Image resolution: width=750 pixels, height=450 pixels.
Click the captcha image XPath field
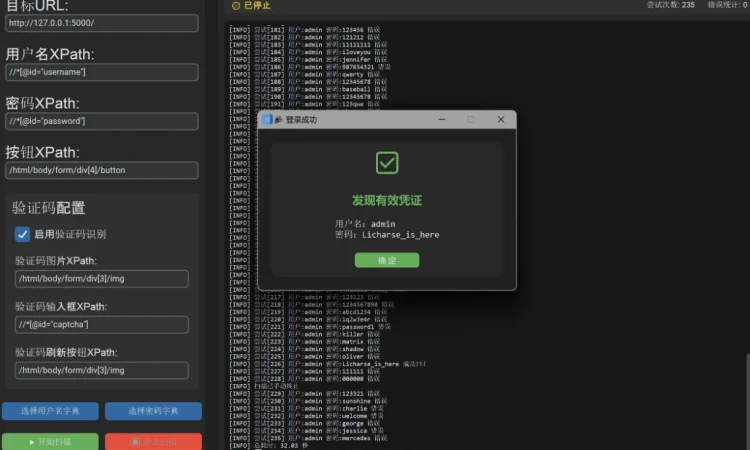coord(101,279)
